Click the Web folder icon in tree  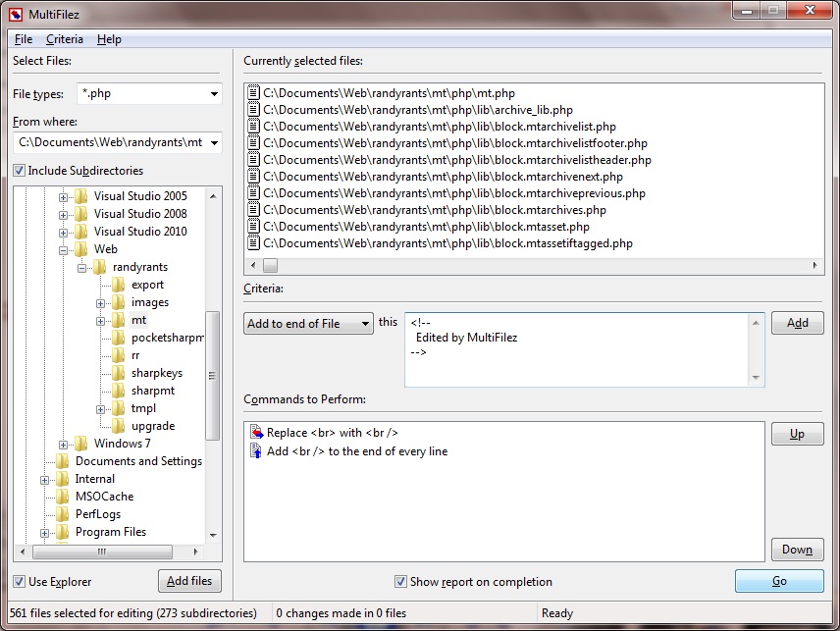pos(80,249)
